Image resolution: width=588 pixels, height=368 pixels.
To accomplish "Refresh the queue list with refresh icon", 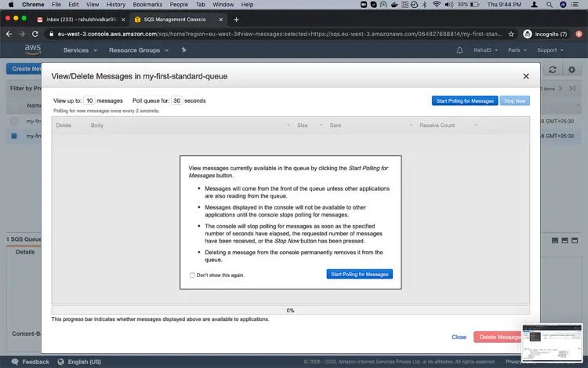I will [x=553, y=69].
